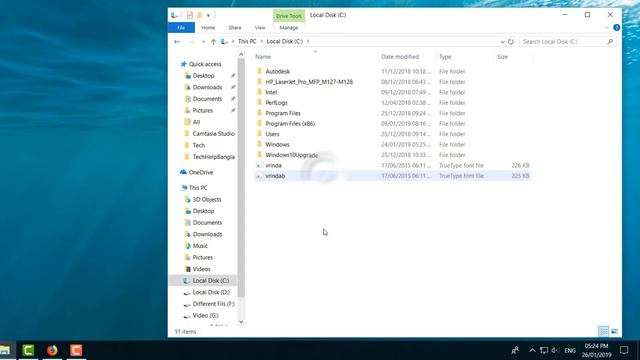Refresh the Local Disk (C:) view
The width and height of the screenshot is (640, 360).
[511, 42]
